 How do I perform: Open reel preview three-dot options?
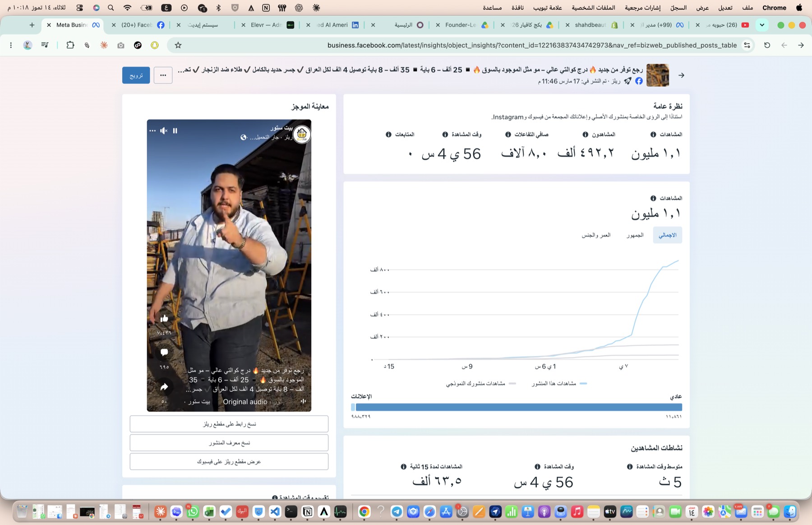coord(152,131)
